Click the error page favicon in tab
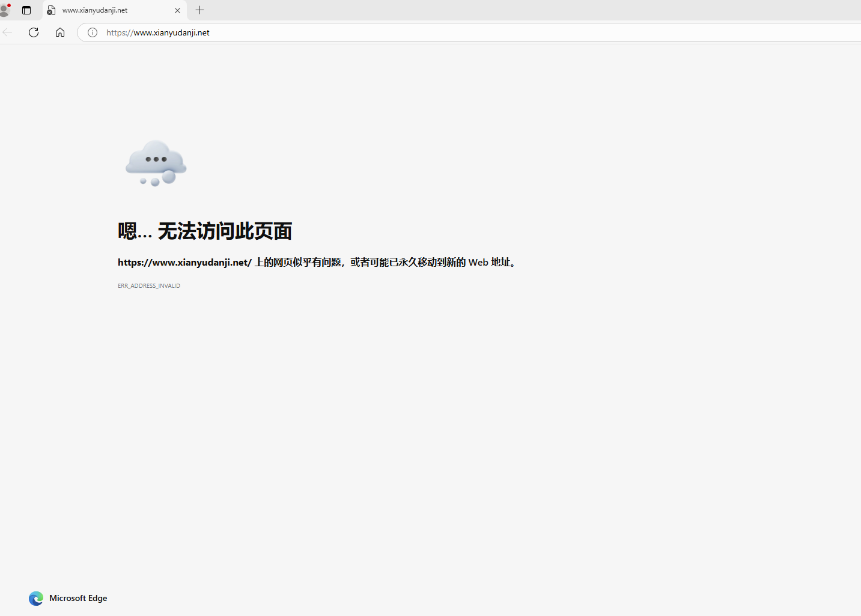Screen dimensions: 861x616 click(x=51, y=10)
